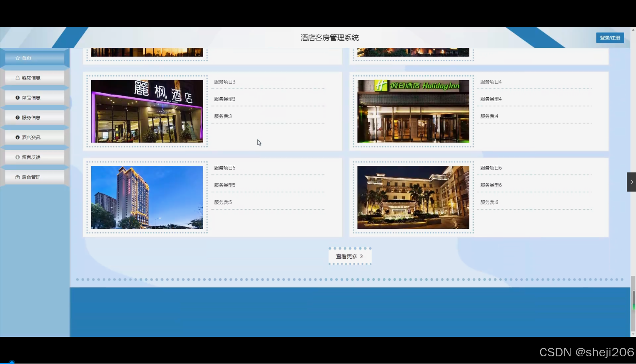Go to 菜品信息 in the sidebar
Image resolution: width=636 pixels, height=364 pixels.
[35, 98]
